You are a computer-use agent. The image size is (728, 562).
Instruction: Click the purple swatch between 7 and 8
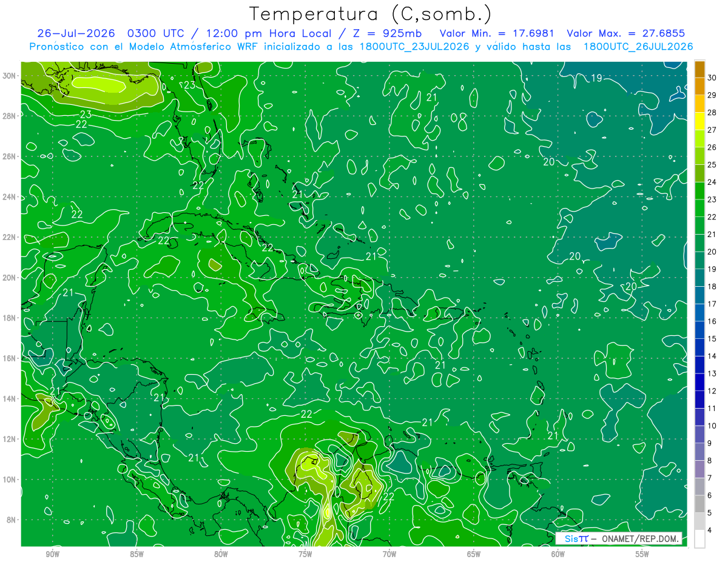(x=699, y=469)
